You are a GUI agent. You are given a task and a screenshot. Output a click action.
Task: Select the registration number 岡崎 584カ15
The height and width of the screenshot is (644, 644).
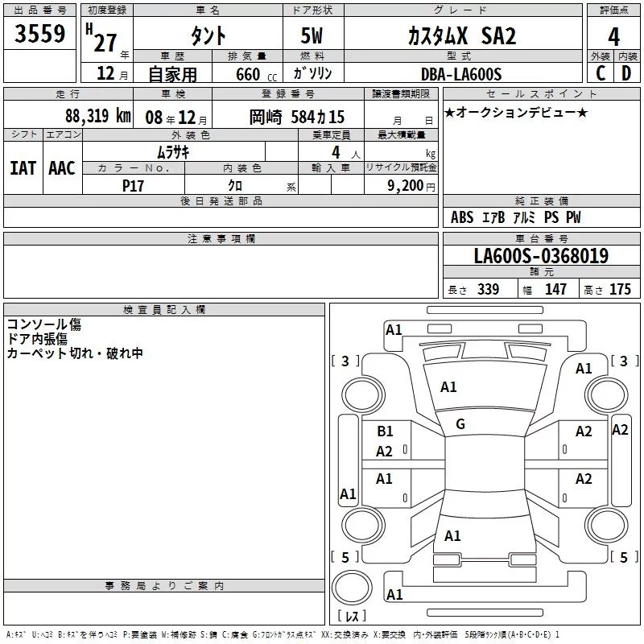[297, 117]
